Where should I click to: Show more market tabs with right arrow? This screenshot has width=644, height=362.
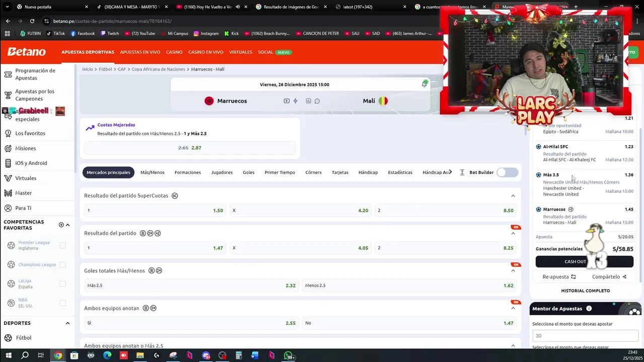click(450, 172)
